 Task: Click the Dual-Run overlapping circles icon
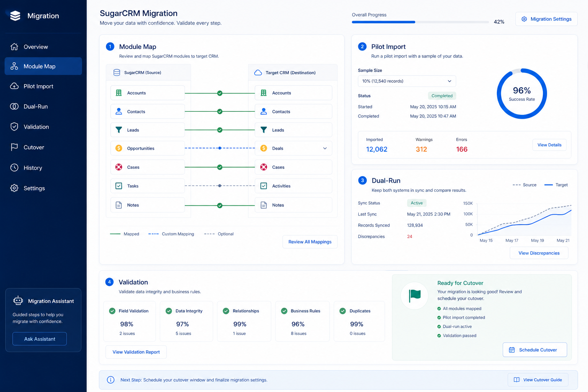14,106
